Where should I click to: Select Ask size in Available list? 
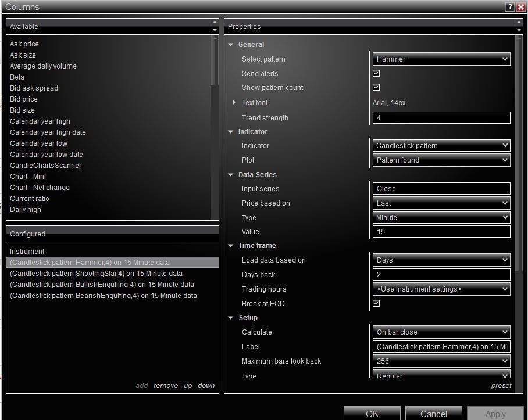coord(23,55)
